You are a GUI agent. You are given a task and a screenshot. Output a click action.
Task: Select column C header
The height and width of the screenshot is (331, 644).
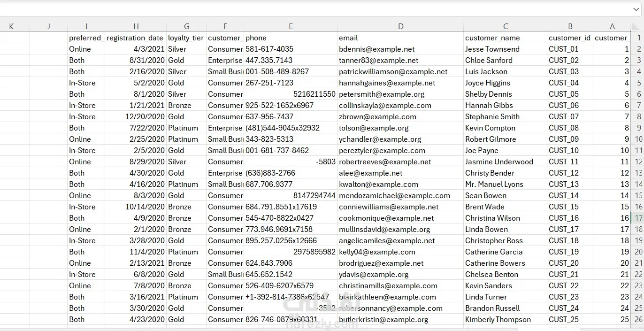(506, 26)
